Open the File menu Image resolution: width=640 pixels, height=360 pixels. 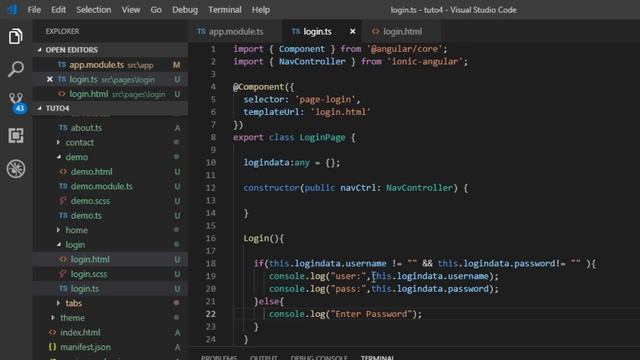coord(34,10)
